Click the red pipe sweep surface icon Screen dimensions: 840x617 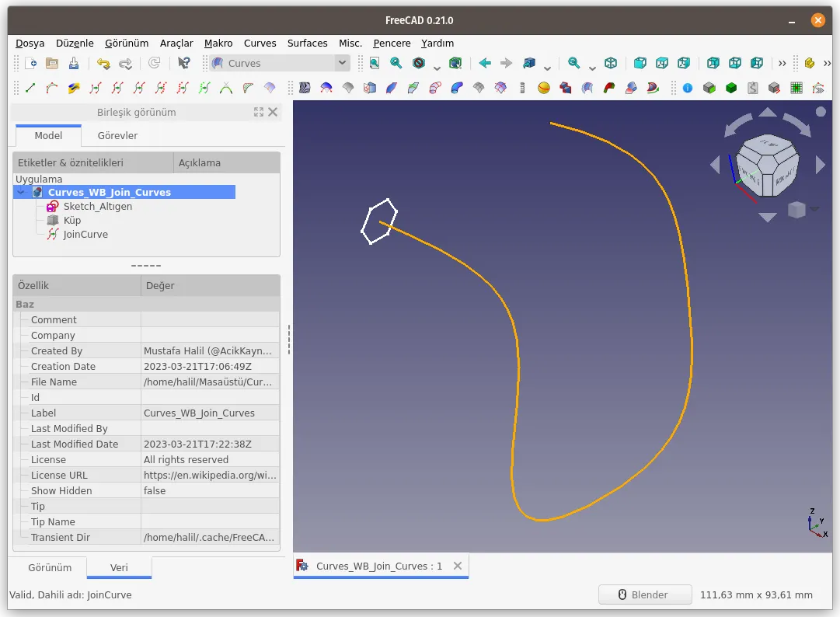tap(435, 88)
